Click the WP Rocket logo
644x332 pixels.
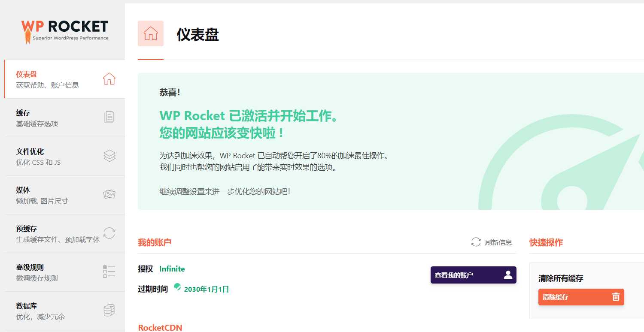[64, 31]
